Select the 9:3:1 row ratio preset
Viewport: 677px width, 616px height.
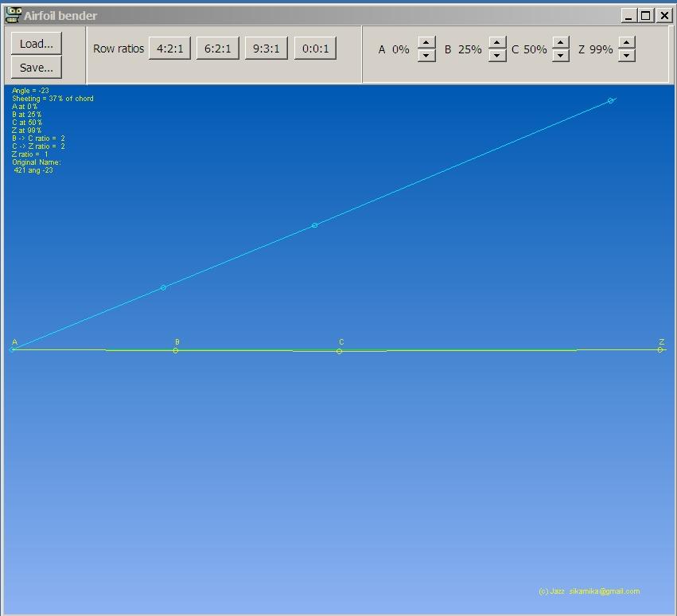tap(267, 49)
